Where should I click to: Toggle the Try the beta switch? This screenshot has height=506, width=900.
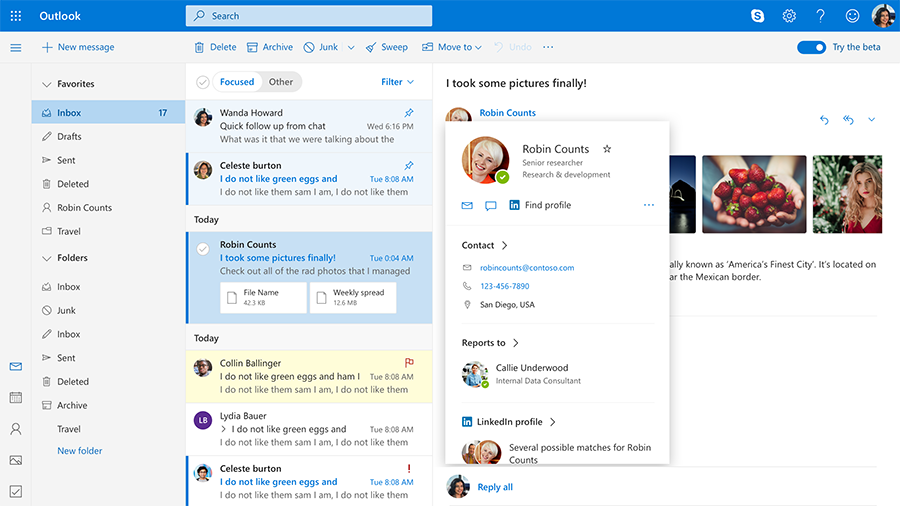tap(811, 47)
